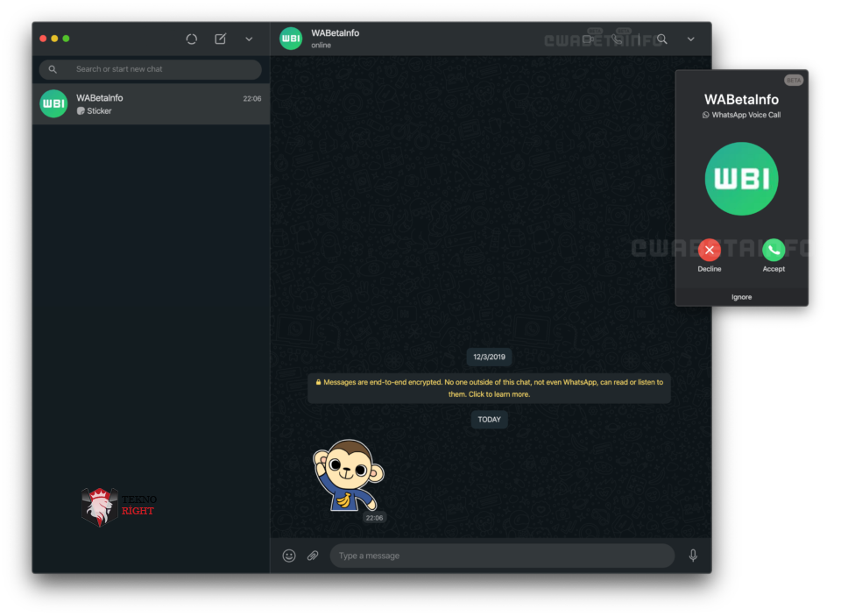The image size is (841, 616).
Task: Minimize the window with yellow button
Action: coord(54,39)
